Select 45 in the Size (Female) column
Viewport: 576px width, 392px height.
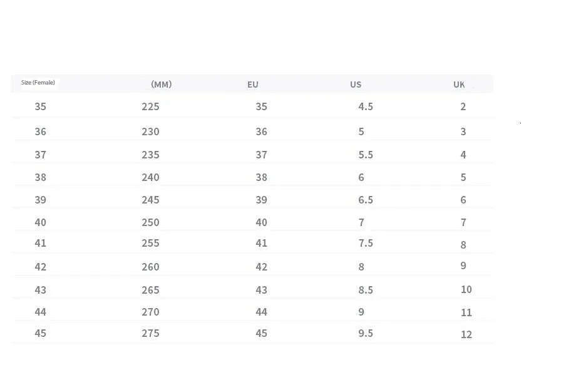coord(41,334)
